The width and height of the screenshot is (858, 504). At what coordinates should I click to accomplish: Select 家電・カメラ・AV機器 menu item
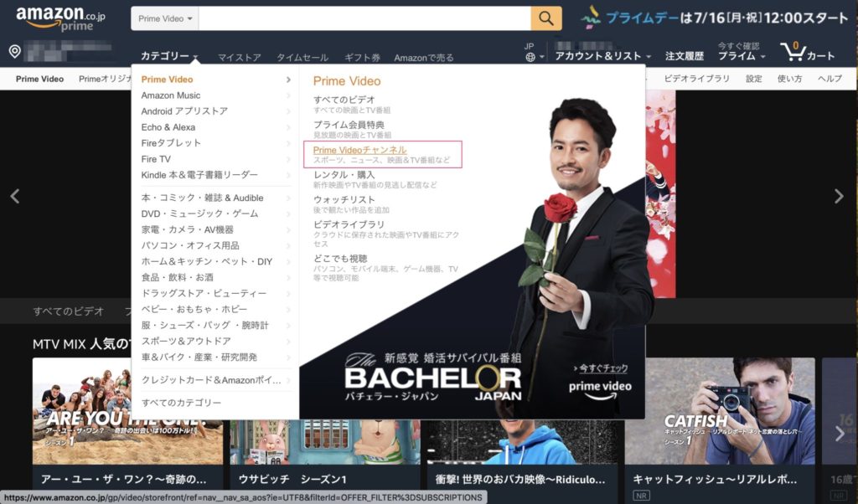pos(187,229)
